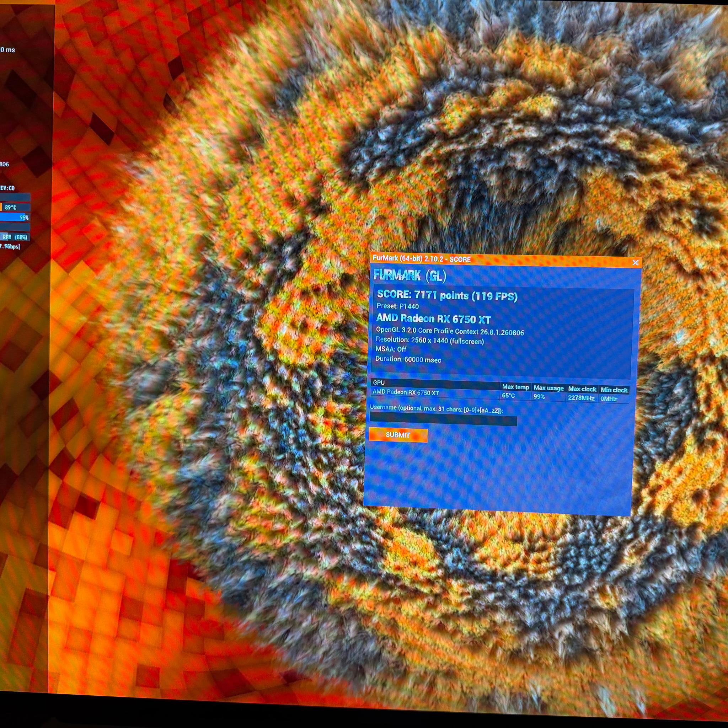Click the 2278MHz max clock cell

click(x=581, y=398)
